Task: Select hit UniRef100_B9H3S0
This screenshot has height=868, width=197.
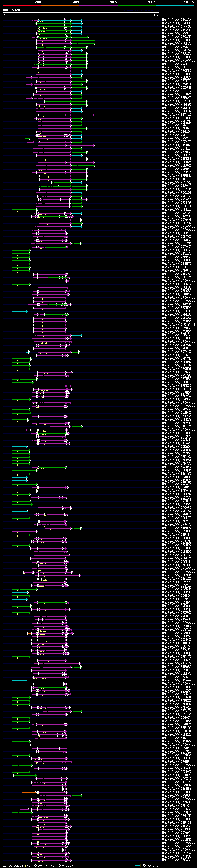Action: (177, 806)
